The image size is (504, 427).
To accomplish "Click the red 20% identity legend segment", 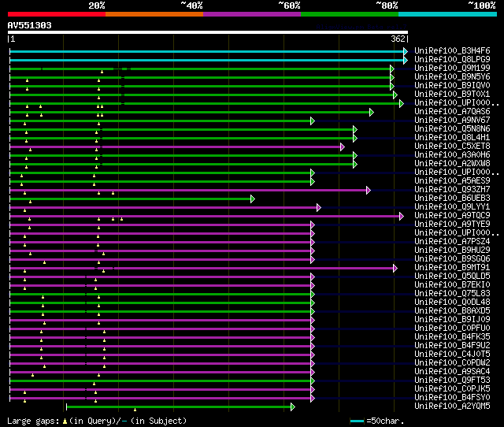I will coord(57,14).
